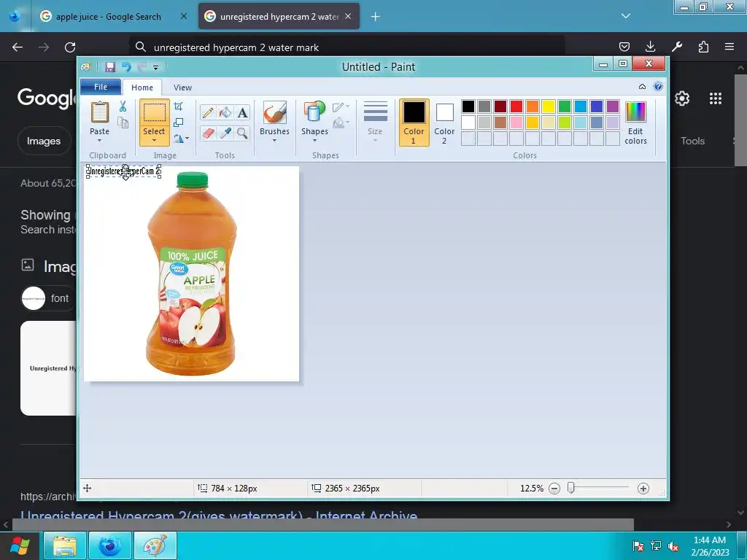The height and width of the screenshot is (560, 747).
Task: Save page to Pocket icon in Firefox
Action: pos(624,47)
